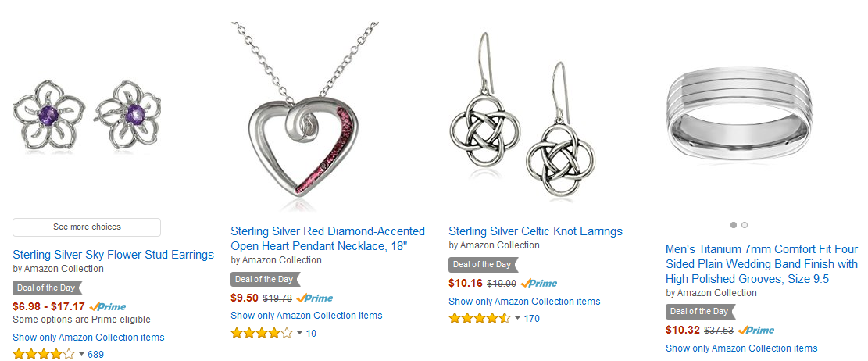Select the second carousel dot under the titanium ring

(745, 225)
